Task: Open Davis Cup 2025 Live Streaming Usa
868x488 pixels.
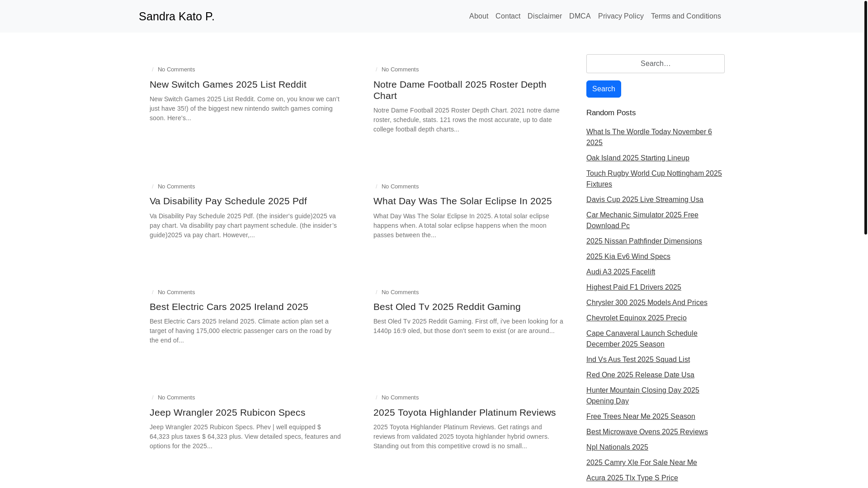Action: click(x=645, y=200)
